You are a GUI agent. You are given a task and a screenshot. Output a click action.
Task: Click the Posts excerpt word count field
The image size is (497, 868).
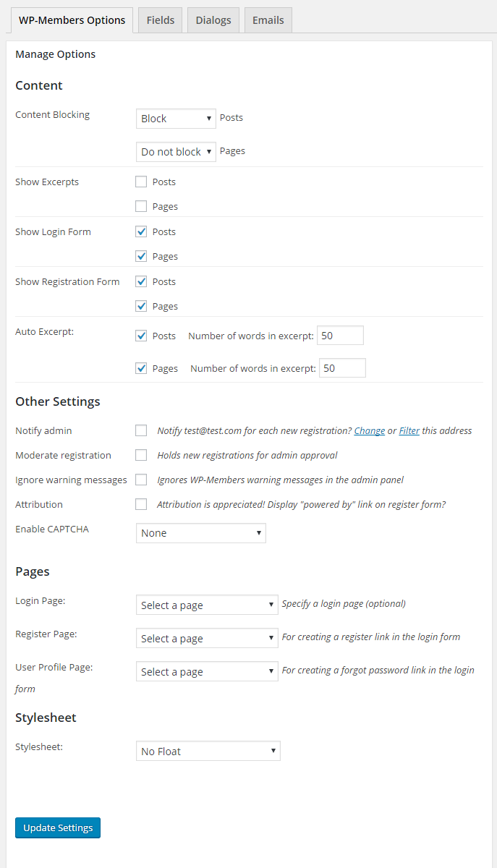[340, 336]
